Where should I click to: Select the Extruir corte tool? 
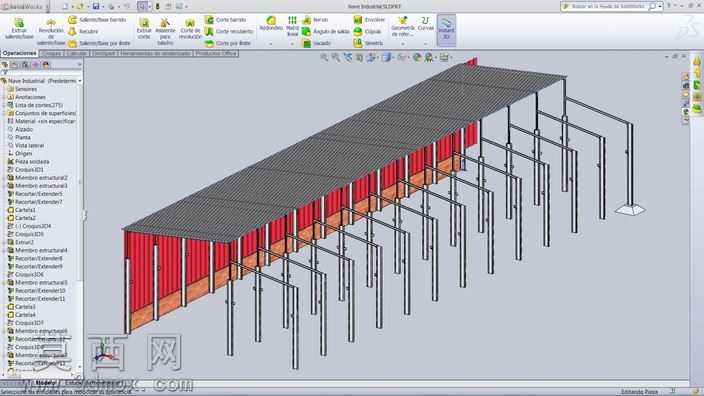(144, 29)
